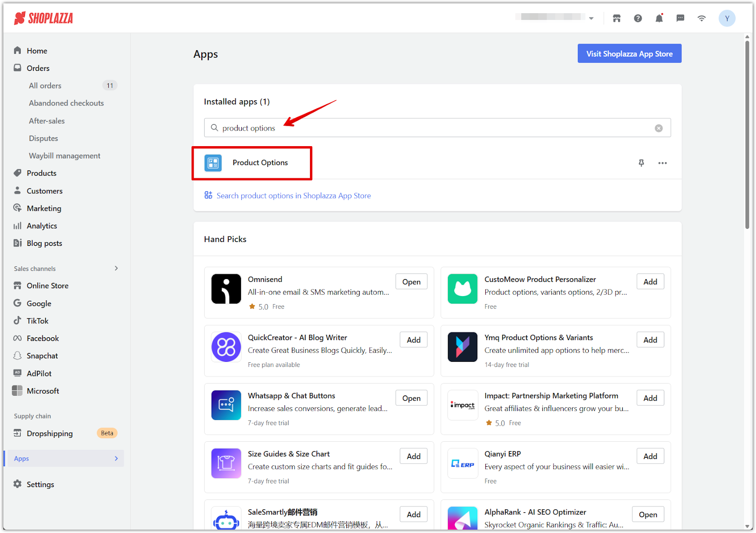756x533 pixels.
Task: Open the help question mark icon
Action: tap(638, 18)
